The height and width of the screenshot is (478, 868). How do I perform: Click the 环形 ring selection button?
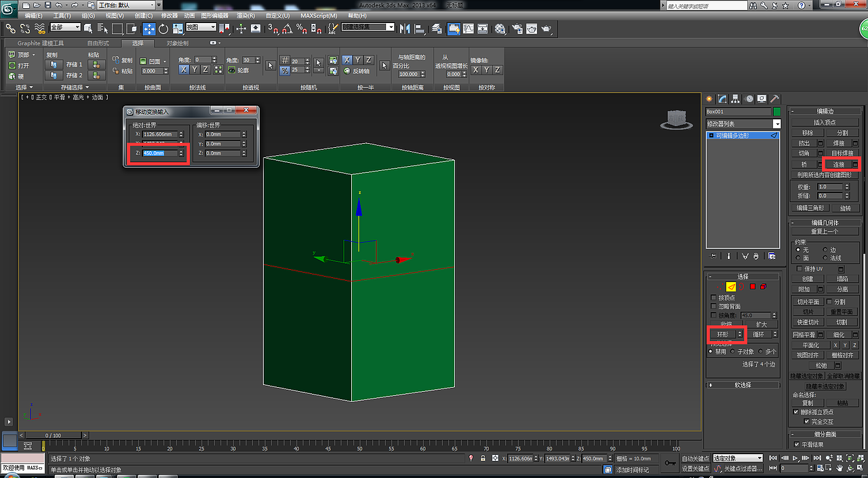722,334
